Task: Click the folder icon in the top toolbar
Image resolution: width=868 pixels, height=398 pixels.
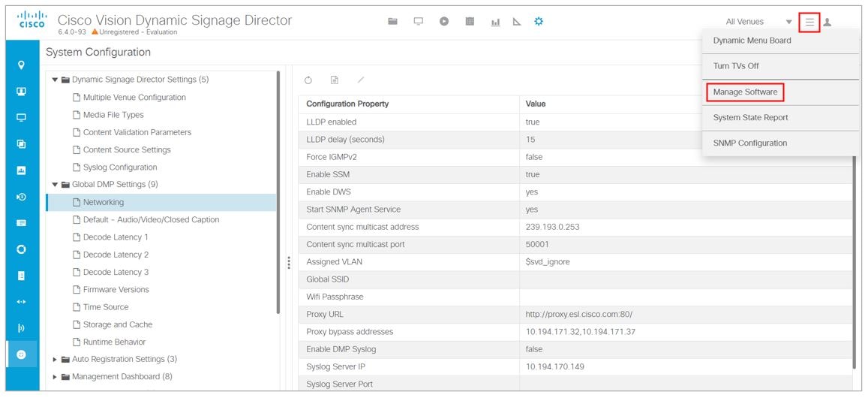Action: click(x=392, y=22)
